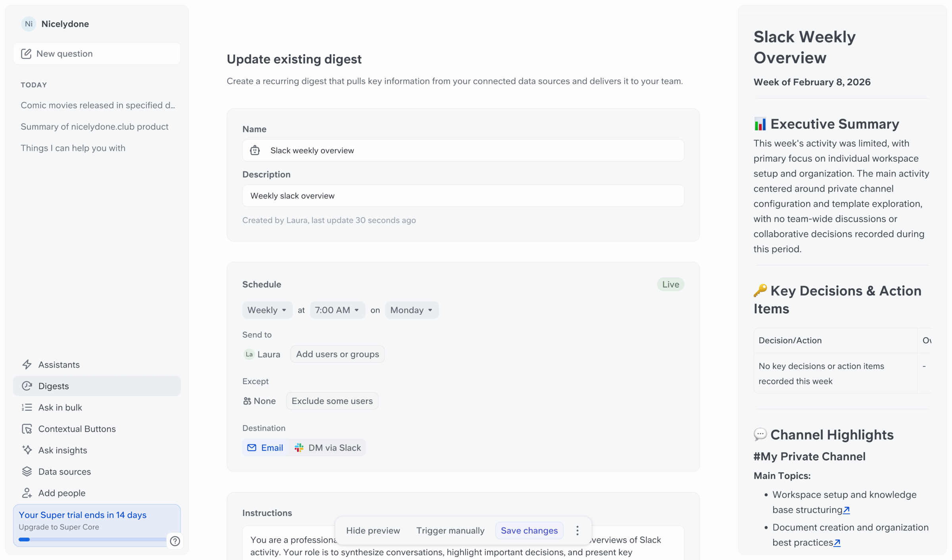Click the trial progress bar
Image resolution: width=952 pixels, height=560 pixels.
(x=92, y=539)
